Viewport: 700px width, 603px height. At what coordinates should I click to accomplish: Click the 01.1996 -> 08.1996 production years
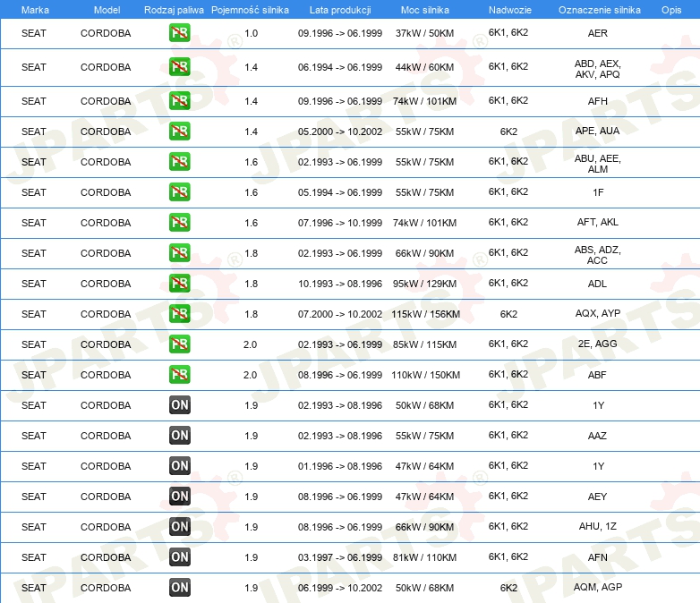click(340, 466)
